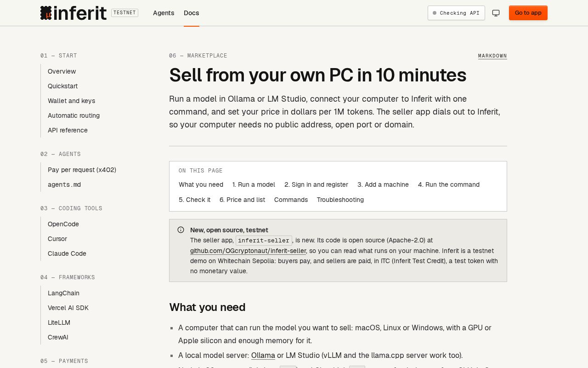588x368 pixels.
Task: Jump to 3. Add a machine
Action: coord(383,184)
